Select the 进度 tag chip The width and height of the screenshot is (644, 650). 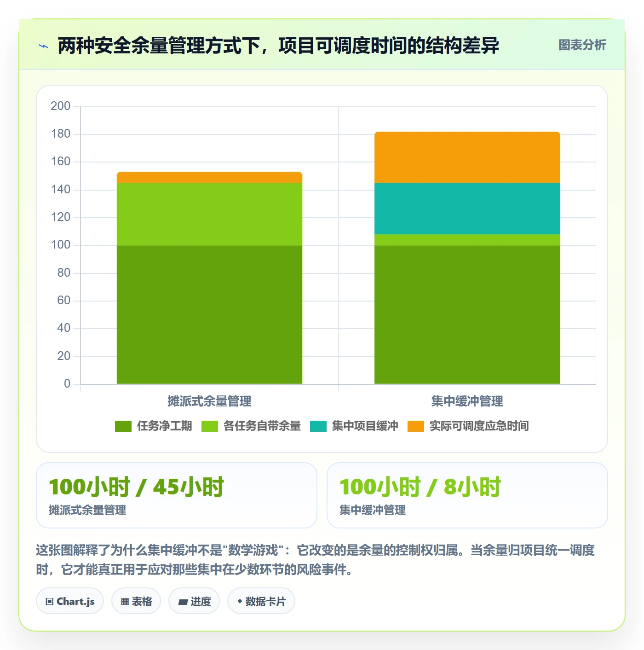coord(194,601)
